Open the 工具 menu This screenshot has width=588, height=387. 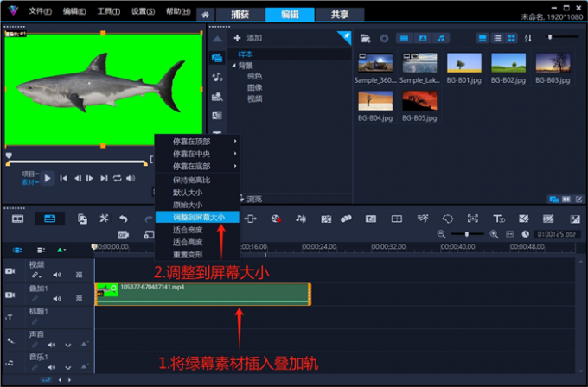tap(109, 11)
